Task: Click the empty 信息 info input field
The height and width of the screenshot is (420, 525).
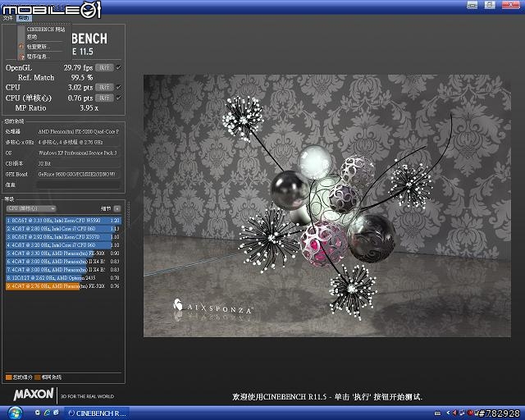Action: (78, 185)
